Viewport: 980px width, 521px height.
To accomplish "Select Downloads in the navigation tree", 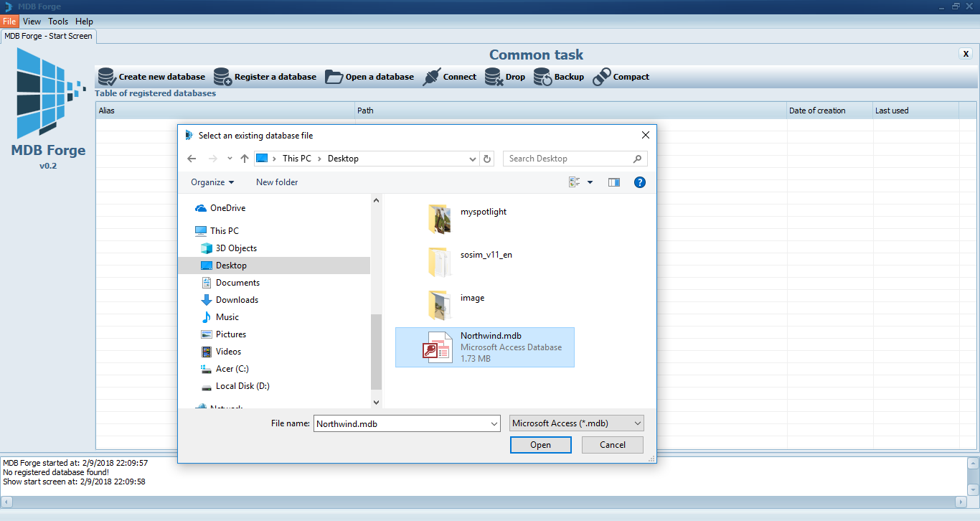I will click(x=237, y=300).
